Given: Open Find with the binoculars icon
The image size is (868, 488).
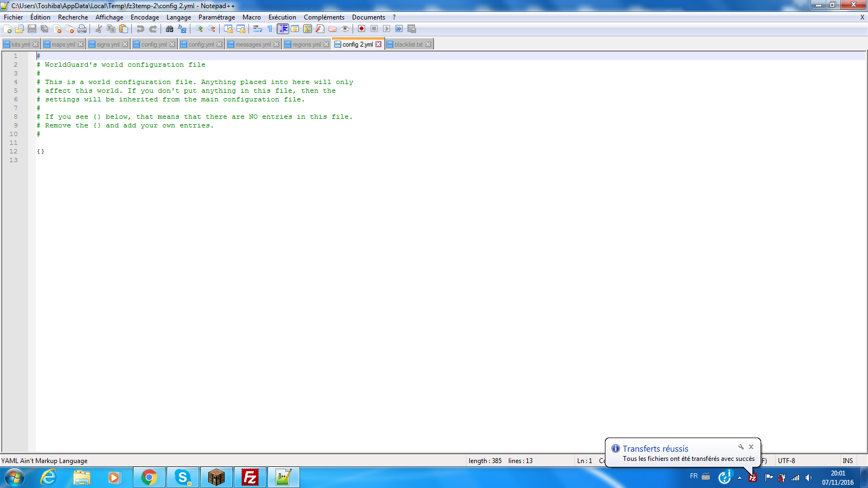Looking at the screenshot, I should click(x=169, y=29).
